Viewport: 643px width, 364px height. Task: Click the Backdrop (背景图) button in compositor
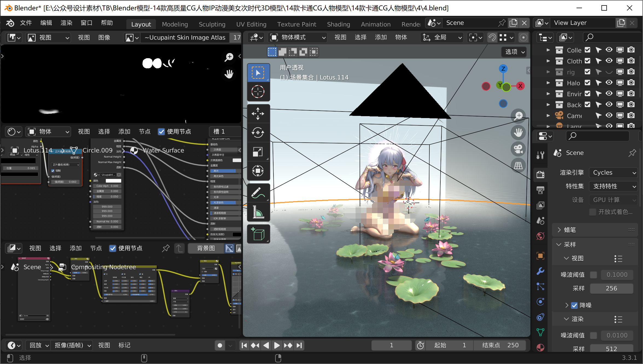(x=206, y=248)
